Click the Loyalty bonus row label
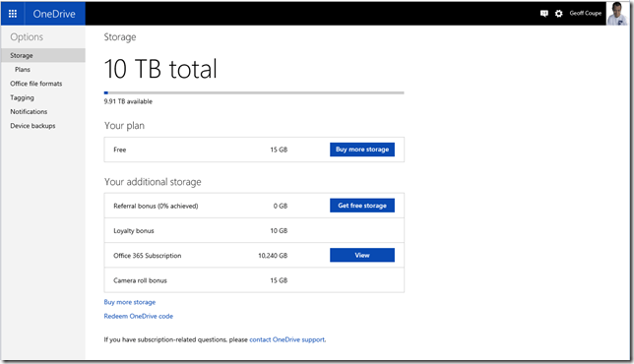 [134, 231]
